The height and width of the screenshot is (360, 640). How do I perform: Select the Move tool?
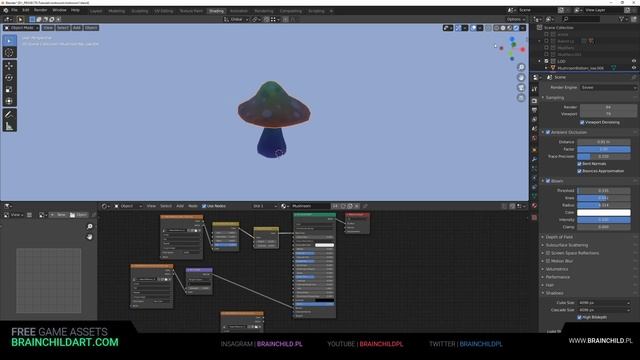point(9,66)
